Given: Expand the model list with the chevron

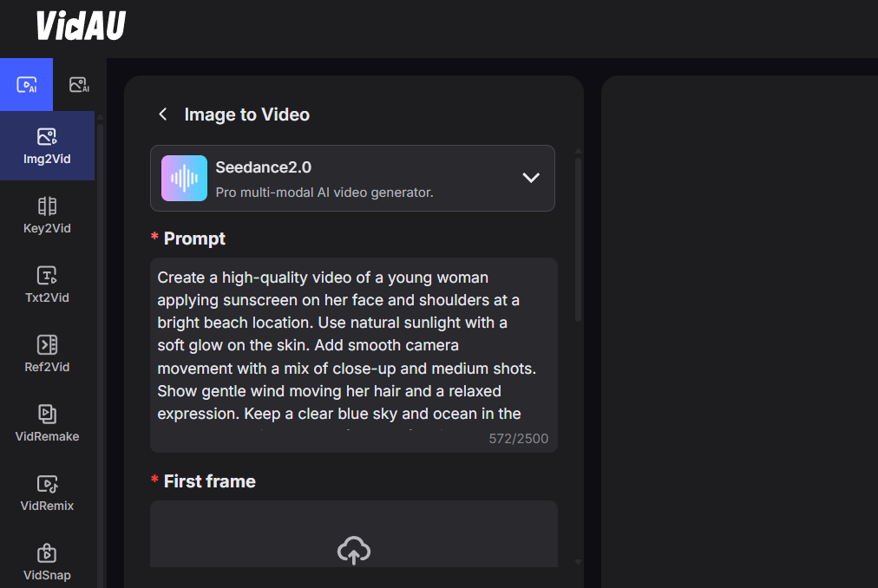Looking at the screenshot, I should tap(531, 178).
